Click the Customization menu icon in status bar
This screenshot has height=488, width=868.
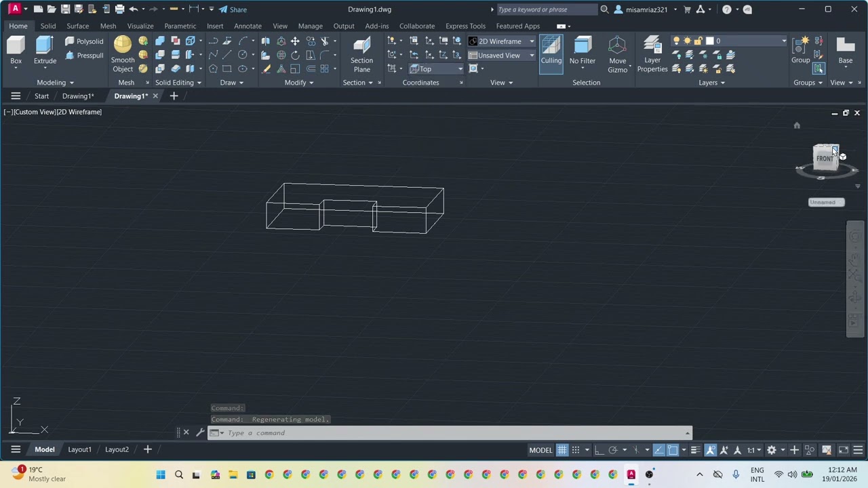tap(858, 450)
